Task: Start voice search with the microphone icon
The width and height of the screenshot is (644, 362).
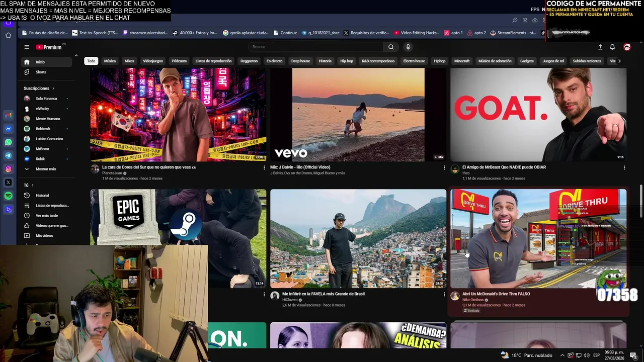Action: pyautogui.click(x=408, y=47)
